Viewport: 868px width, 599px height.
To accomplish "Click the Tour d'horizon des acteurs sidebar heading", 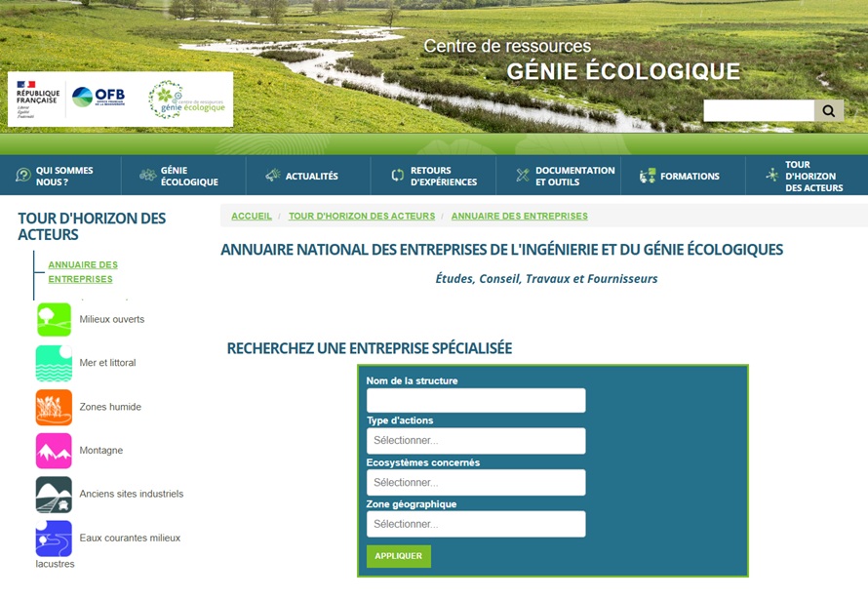I will [x=92, y=226].
